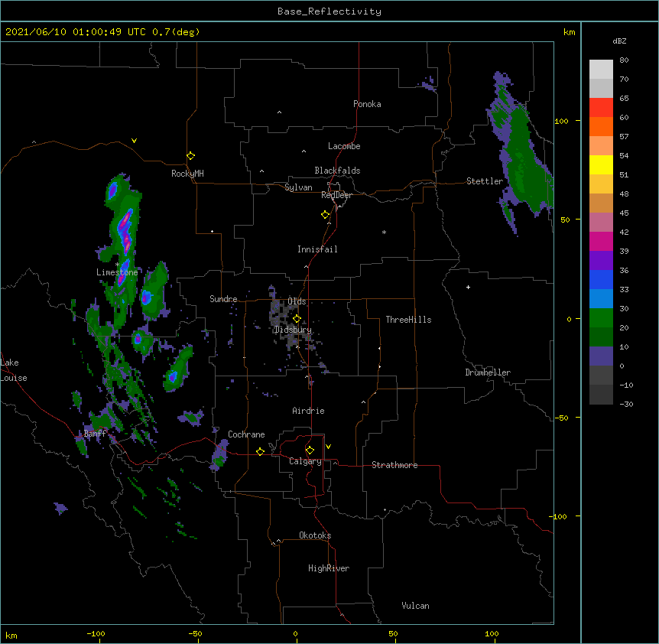Pick the slate purple 0-10 dBZ legend swatch
Screen dimensions: 659x644
coord(601,356)
